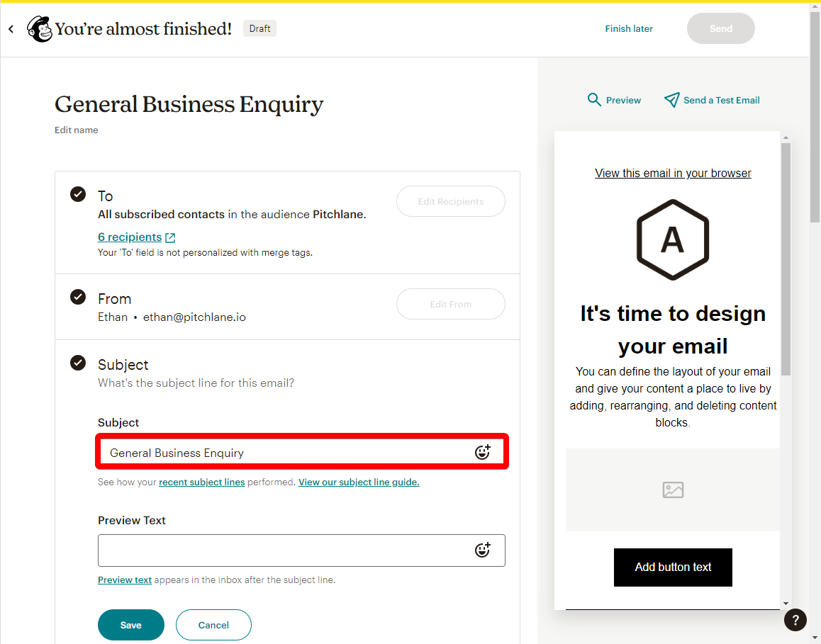Screen dimensions: 821x644
Task: Click the hexagon A logo in preview
Action: click(x=672, y=239)
